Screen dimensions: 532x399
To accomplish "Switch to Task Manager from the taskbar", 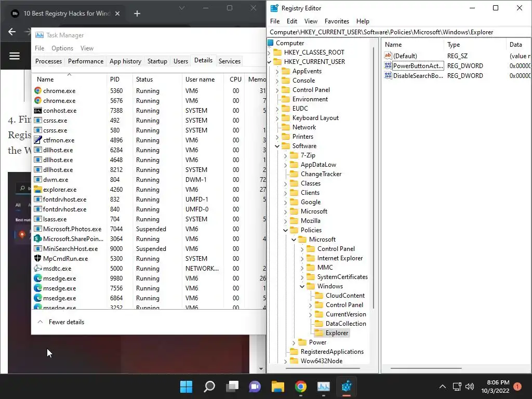I will pyautogui.click(x=323, y=387).
